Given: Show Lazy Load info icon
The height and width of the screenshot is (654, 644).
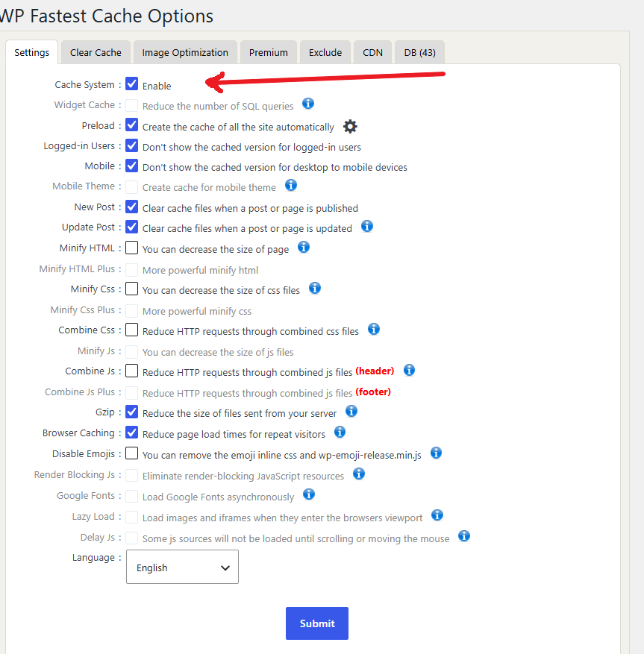Looking at the screenshot, I should tap(437, 515).
